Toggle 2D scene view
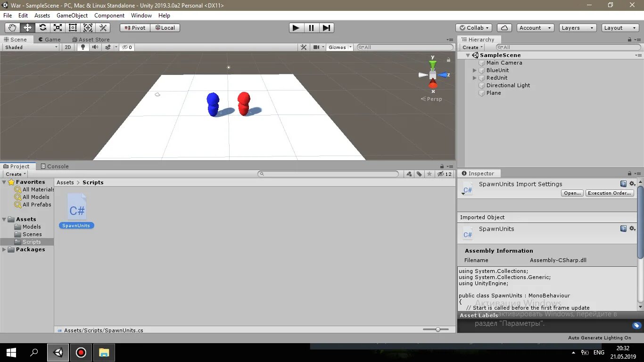Viewport: 644px width, 362px height. (x=68, y=47)
